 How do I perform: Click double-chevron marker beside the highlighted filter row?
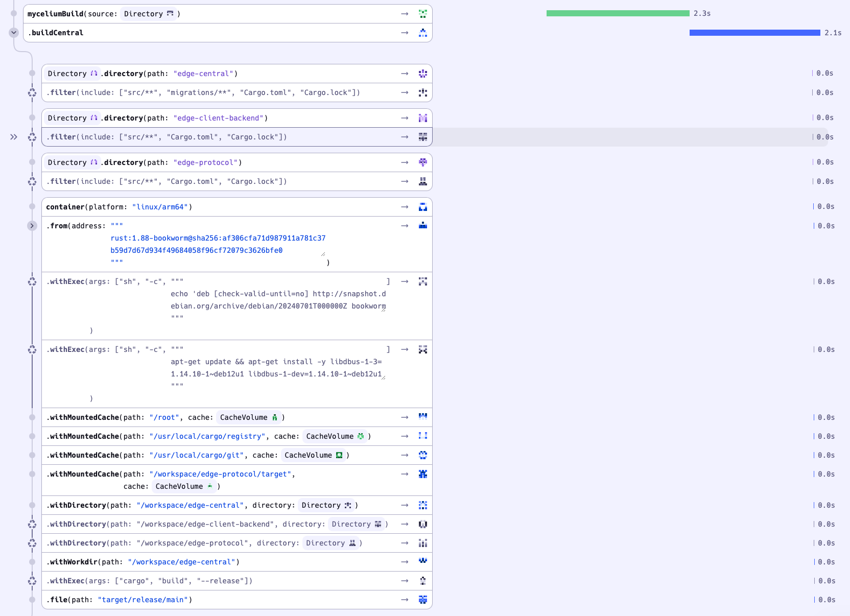coord(14,137)
